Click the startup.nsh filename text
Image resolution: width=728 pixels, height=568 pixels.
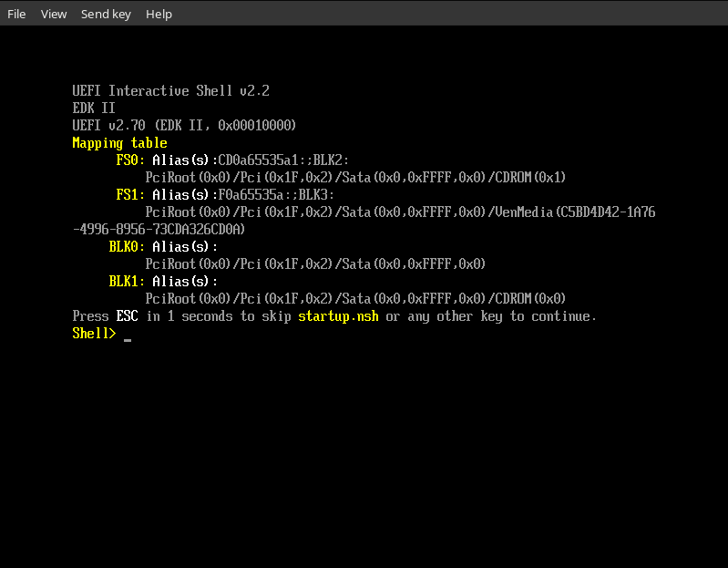338,316
